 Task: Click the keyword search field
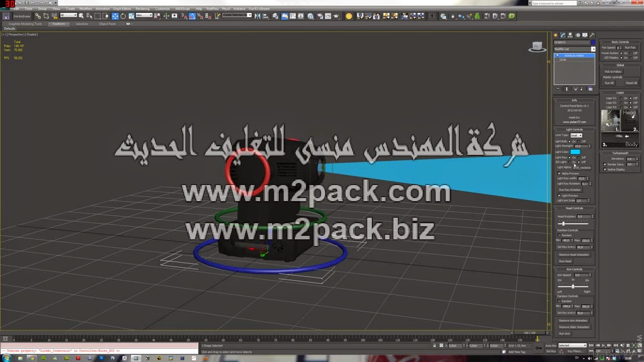click(x=555, y=4)
